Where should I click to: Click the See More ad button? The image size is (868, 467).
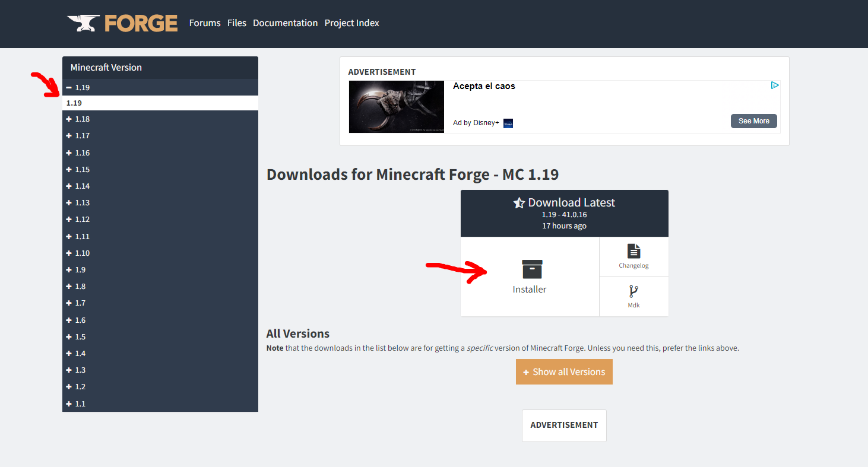pyautogui.click(x=753, y=120)
